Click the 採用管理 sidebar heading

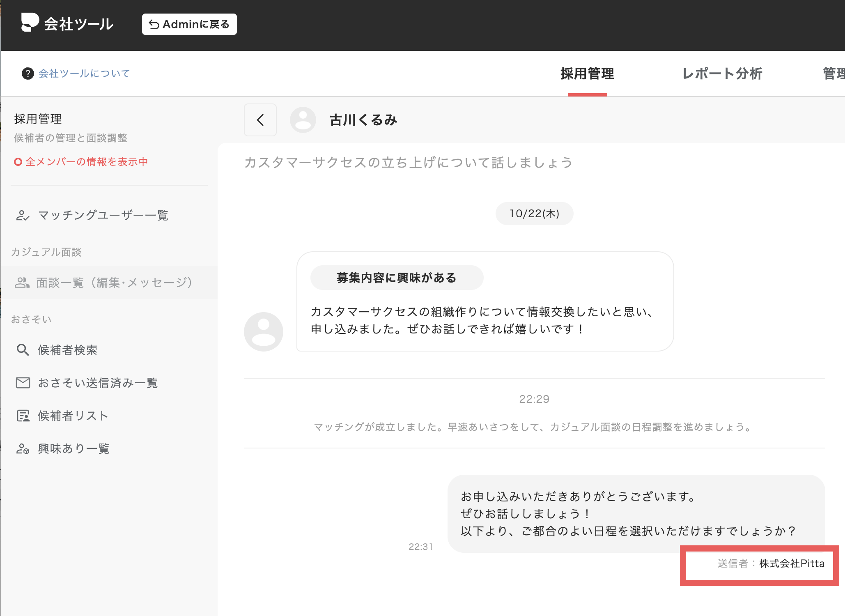point(38,119)
